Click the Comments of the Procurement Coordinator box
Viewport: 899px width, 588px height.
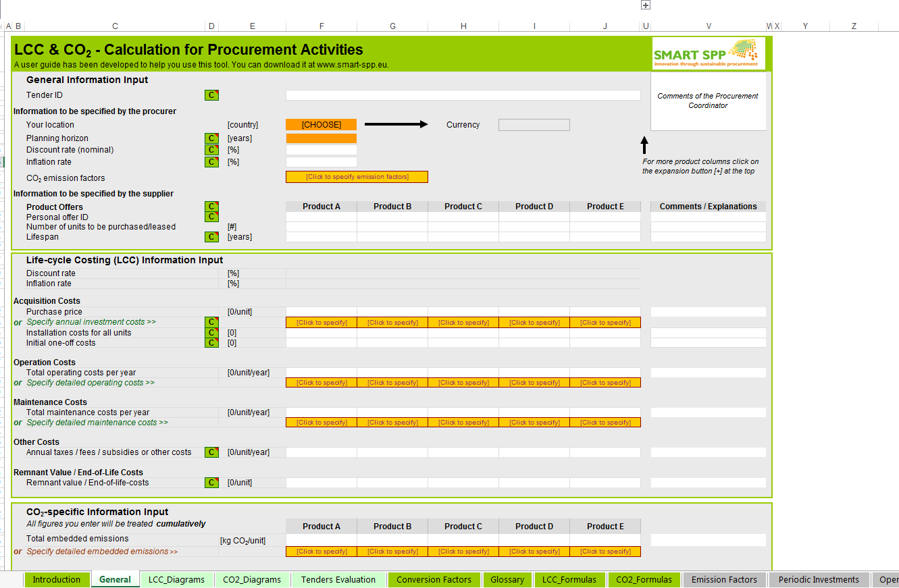coord(709,101)
